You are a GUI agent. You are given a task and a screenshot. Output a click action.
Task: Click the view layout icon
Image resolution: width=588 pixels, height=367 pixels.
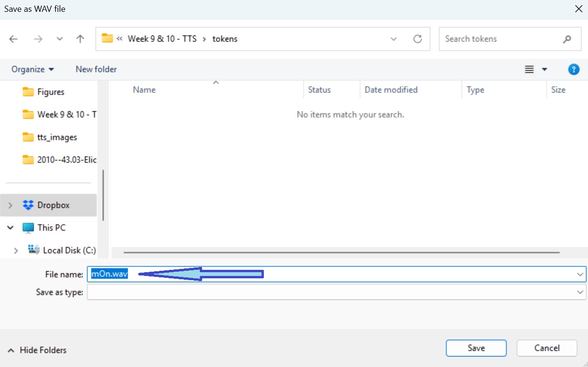click(530, 69)
